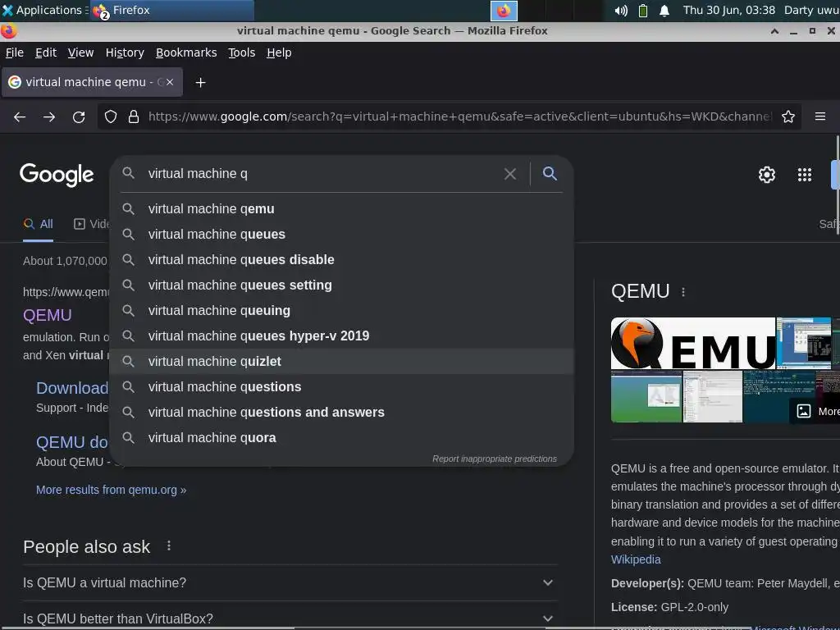
Task: Click the Google logo
Action: [57, 175]
